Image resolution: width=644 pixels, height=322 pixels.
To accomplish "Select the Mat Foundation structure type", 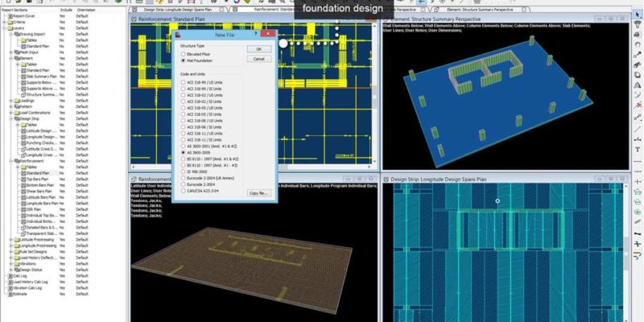I will (x=184, y=60).
